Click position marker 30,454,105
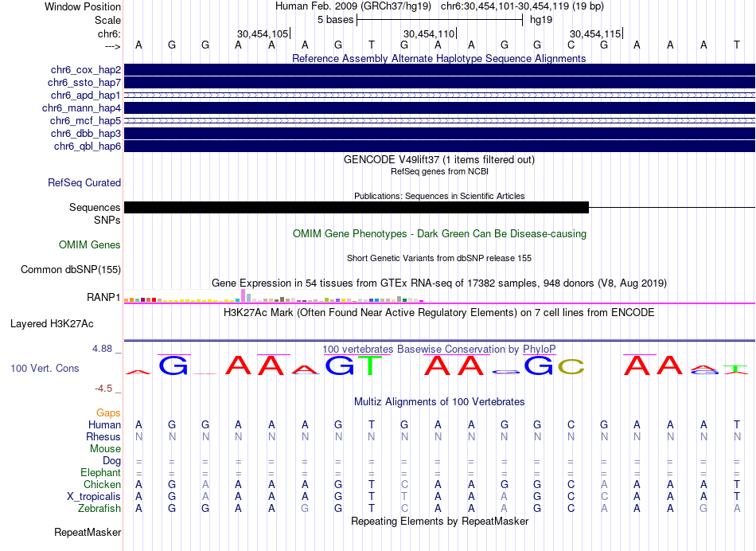The height and width of the screenshot is (551, 756). (x=263, y=33)
